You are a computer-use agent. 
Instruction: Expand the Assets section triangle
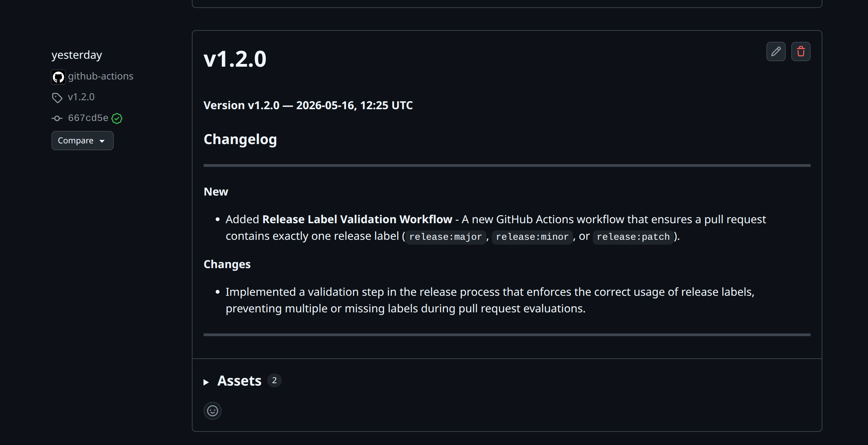(x=206, y=382)
